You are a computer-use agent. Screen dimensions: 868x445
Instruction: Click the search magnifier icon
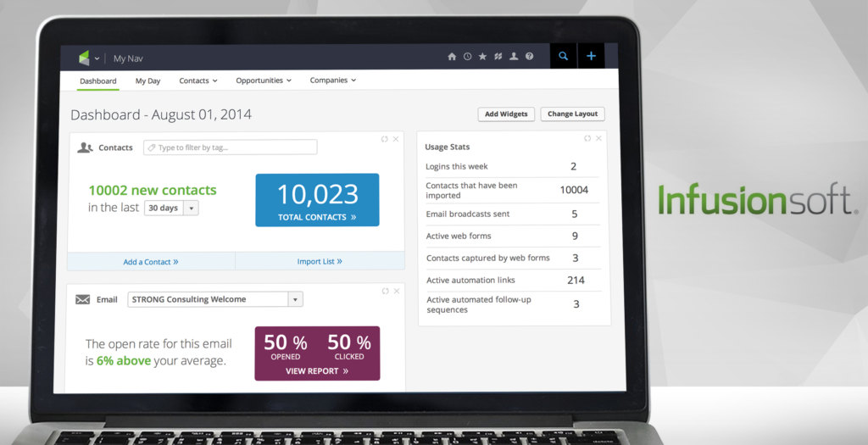click(x=563, y=56)
